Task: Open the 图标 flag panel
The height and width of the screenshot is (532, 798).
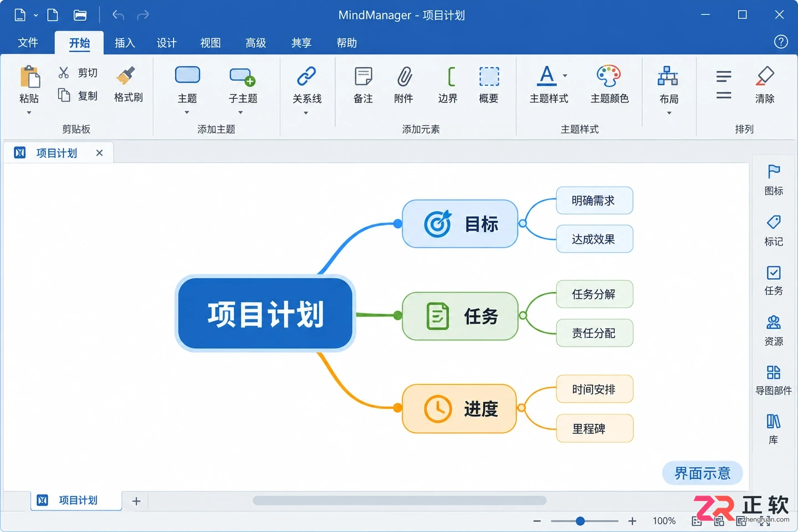Action: coord(774,171)
